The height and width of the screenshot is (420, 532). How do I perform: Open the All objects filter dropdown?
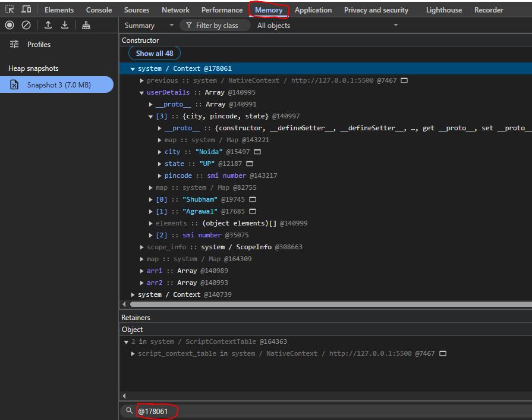click(x=327, y=26)
